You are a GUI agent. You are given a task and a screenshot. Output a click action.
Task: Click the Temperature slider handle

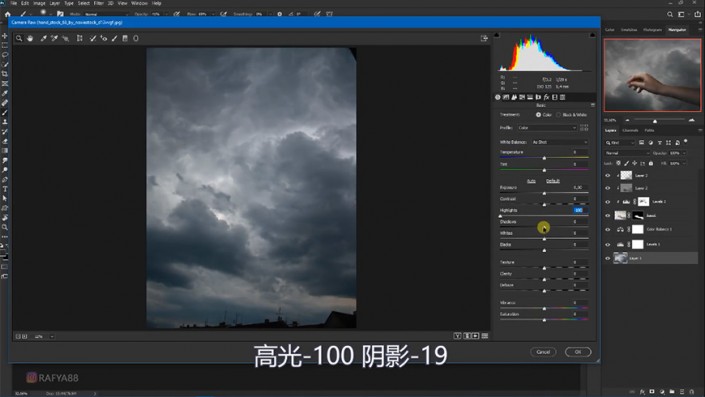pos(544,158)
